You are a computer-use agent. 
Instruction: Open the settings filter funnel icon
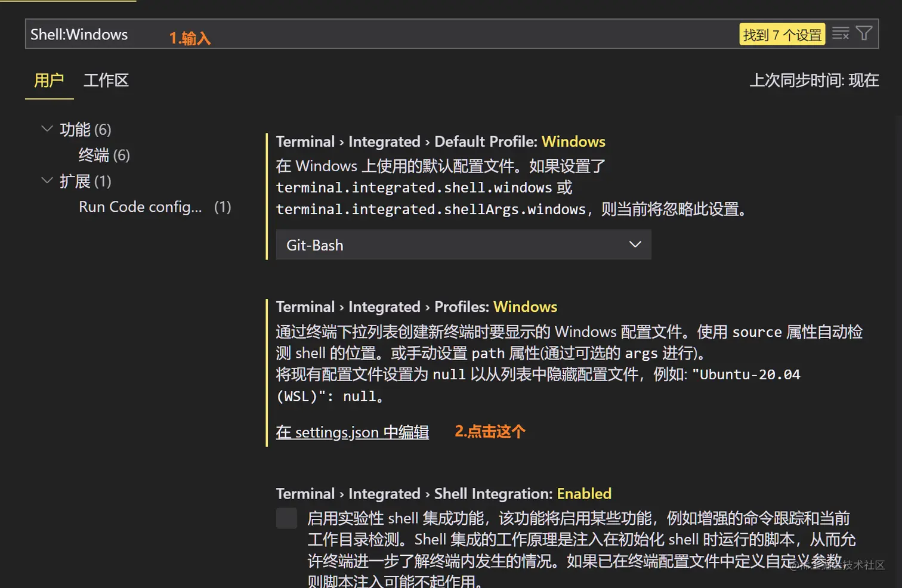tap(864, 33)
